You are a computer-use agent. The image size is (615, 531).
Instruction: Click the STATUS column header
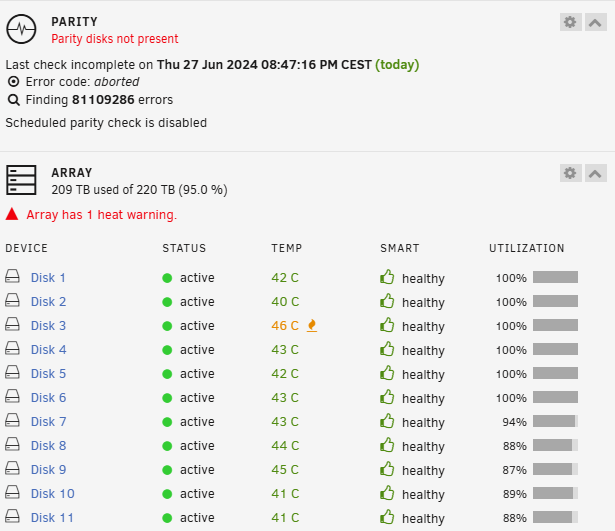tap(184, 248)
